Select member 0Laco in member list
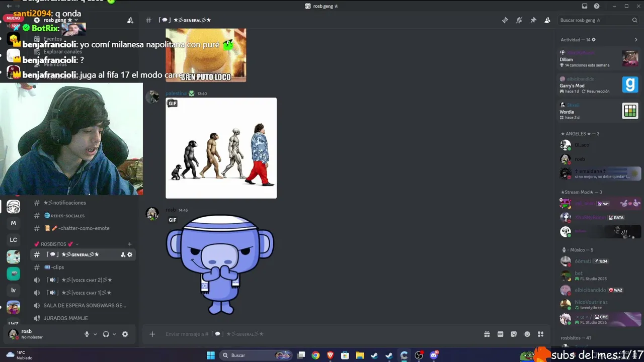The image size is (644, 362). (599, 145)
